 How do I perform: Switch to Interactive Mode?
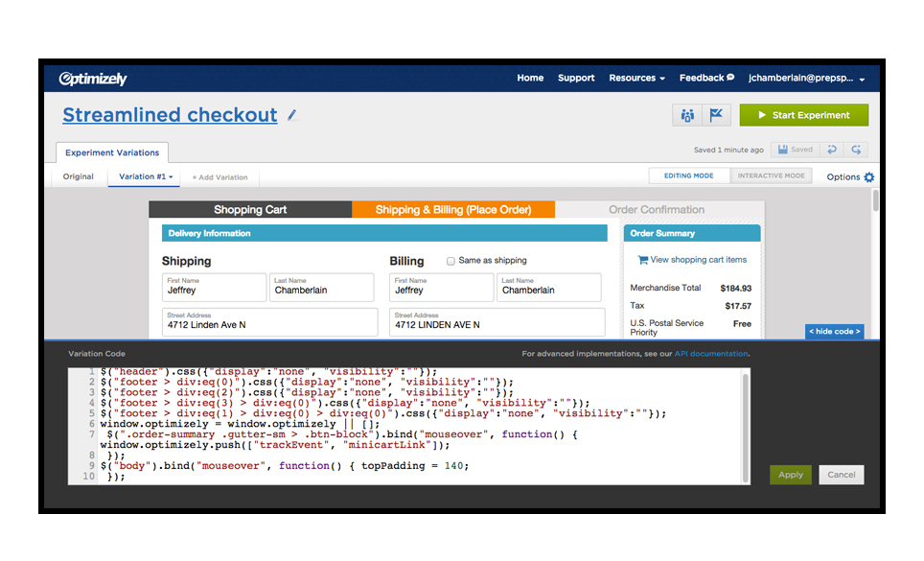click(x=772, y=176)
